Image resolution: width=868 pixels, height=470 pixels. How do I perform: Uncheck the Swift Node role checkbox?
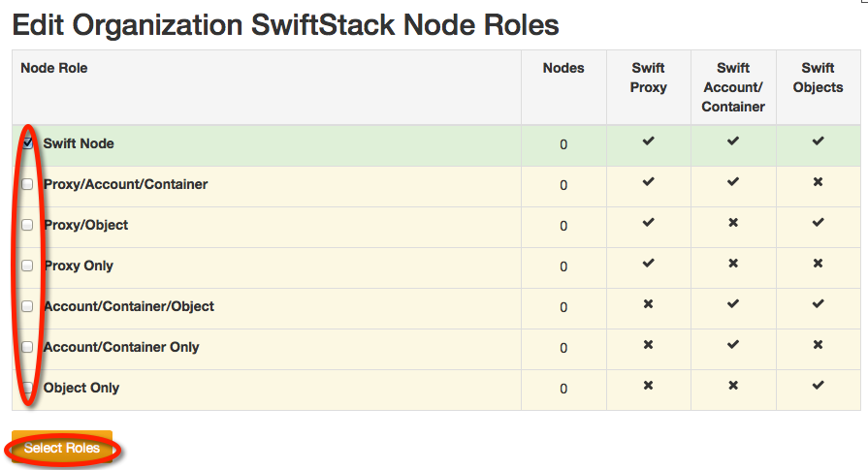click(x=27, y=143)
